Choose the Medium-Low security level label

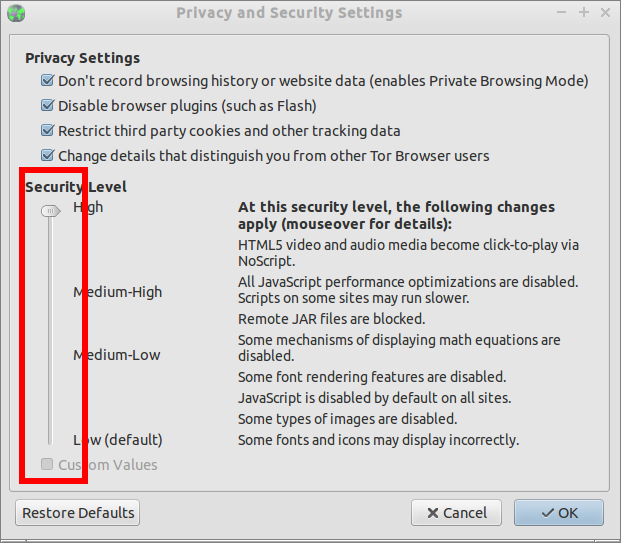coord(116,355)
